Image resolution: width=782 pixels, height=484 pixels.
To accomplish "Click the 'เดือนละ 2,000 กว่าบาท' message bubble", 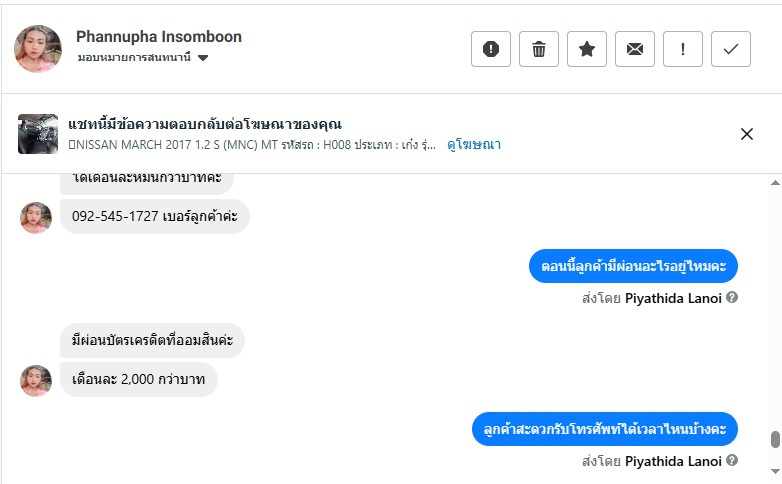I will pyautogui.click(x=139, y=380).
